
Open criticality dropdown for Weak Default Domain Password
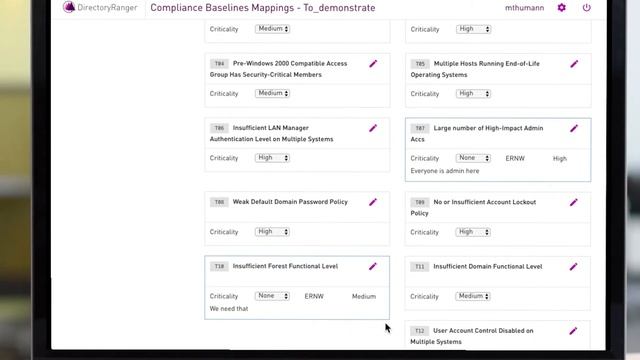272,231
